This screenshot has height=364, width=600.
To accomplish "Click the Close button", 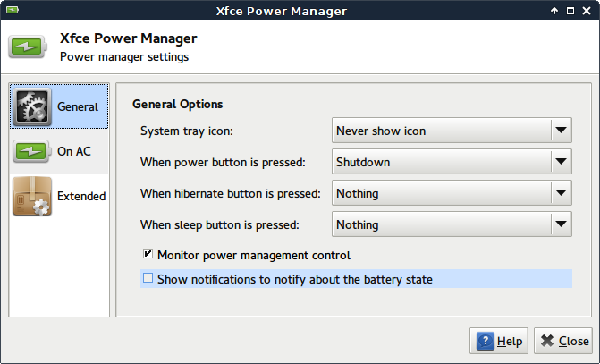I will (x=563, y=341).
